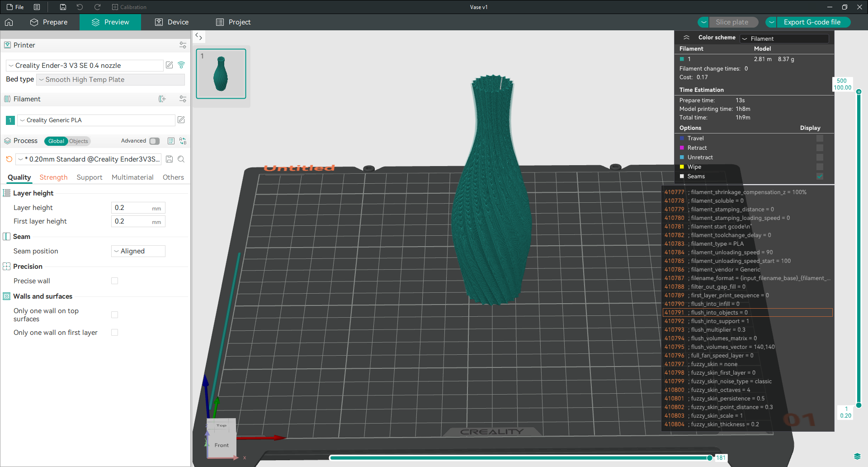Check Only one wall on first layer
This screenshot has width=868, height=467.
(115, 333)
